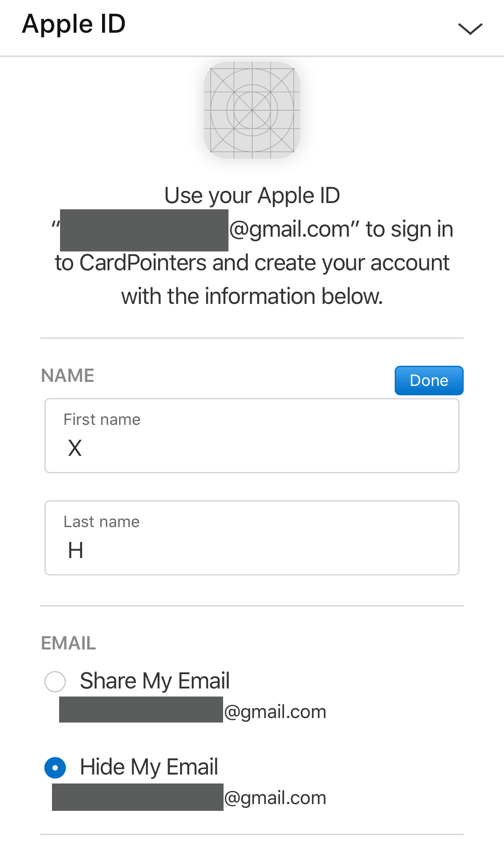
Task: Click the "with the information below." text line
Action: pyautogui.click(x=252, y=297)
